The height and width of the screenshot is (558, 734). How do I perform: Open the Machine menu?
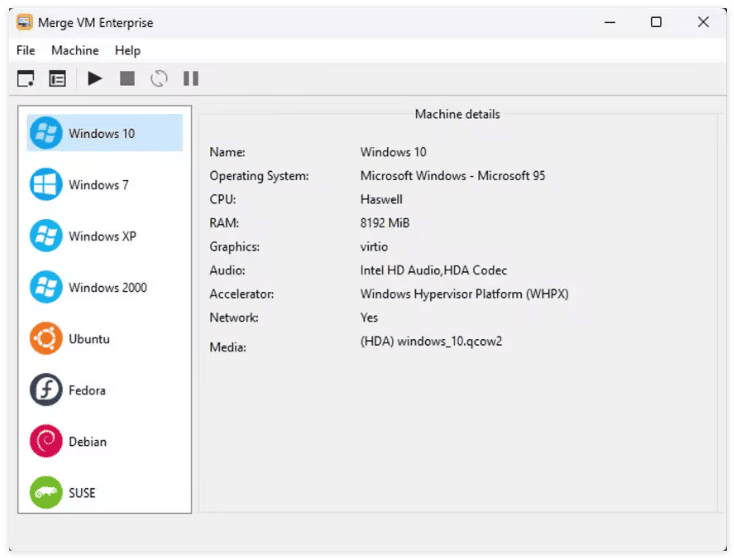[x=75, y=50]
